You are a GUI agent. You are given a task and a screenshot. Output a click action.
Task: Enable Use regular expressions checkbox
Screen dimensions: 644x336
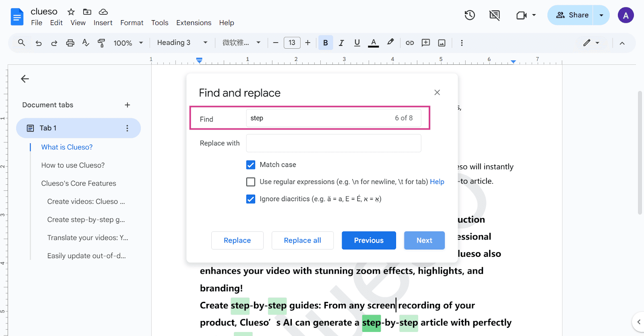tap(251, 182)
